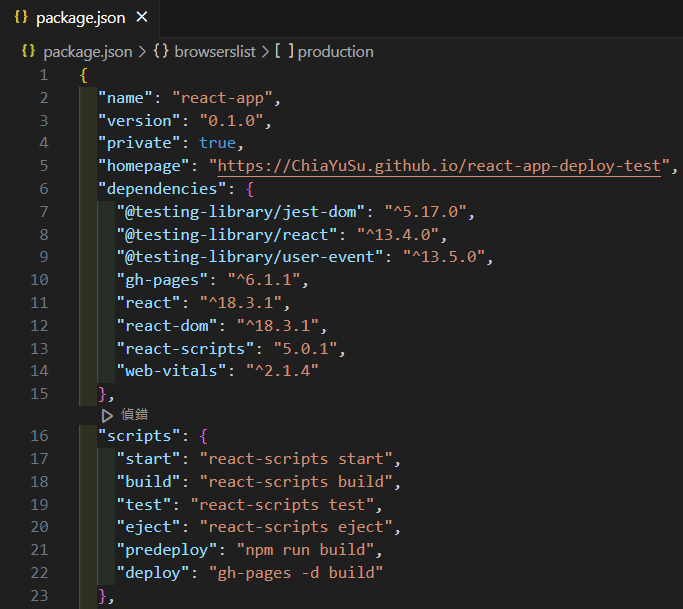Click "react-scripts build" command value
This screenshot has height=609, width=683.
tap(296, 482)
